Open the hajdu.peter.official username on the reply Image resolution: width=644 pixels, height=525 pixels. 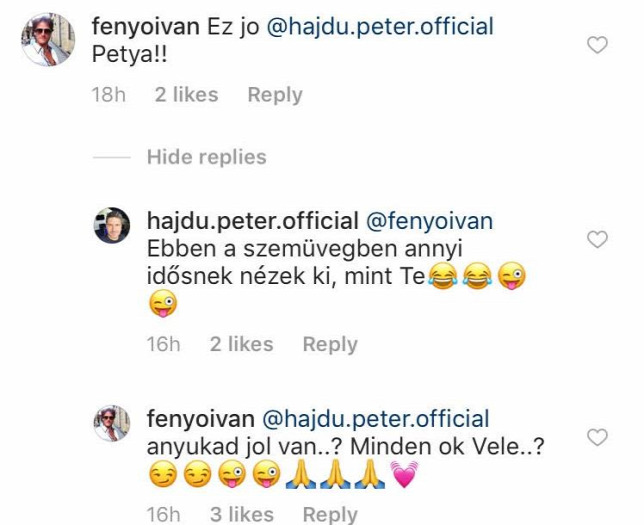click(253, 221)
